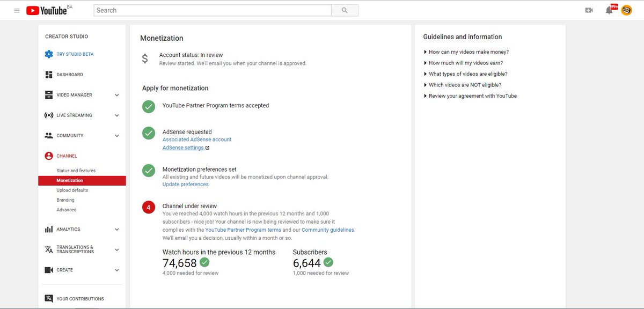Click the 74,658 watch hours value
644x309 pixels.
point(180,263)
